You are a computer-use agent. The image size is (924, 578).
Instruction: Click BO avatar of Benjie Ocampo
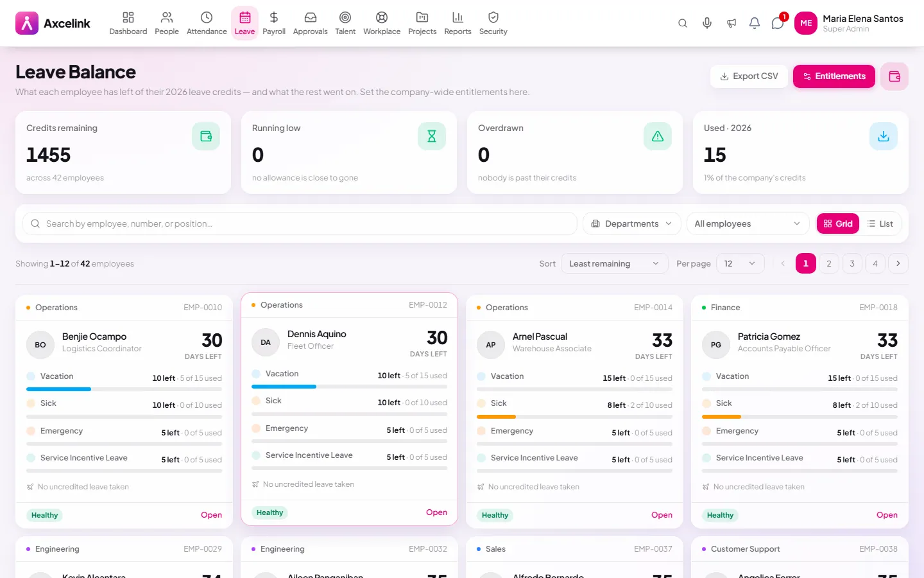pyautogui.click(x=40, y=345)
